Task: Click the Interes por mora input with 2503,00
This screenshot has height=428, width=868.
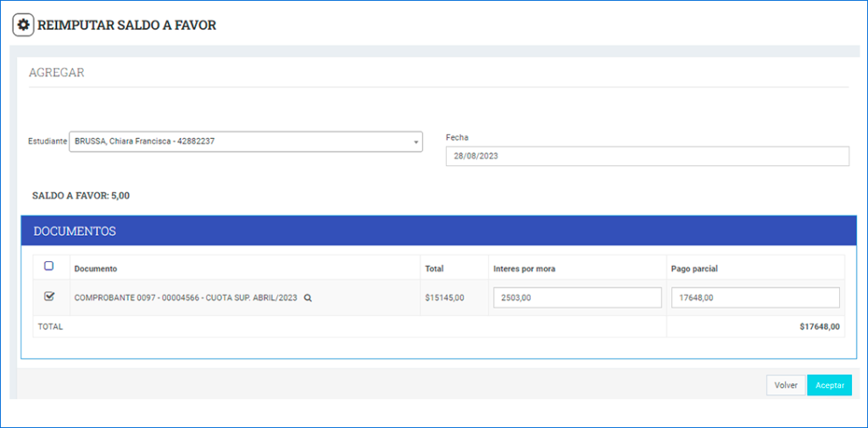Action: (x=577, y=298)
